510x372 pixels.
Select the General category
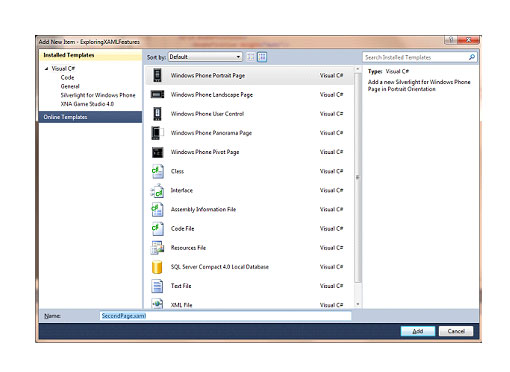[70, 86]
